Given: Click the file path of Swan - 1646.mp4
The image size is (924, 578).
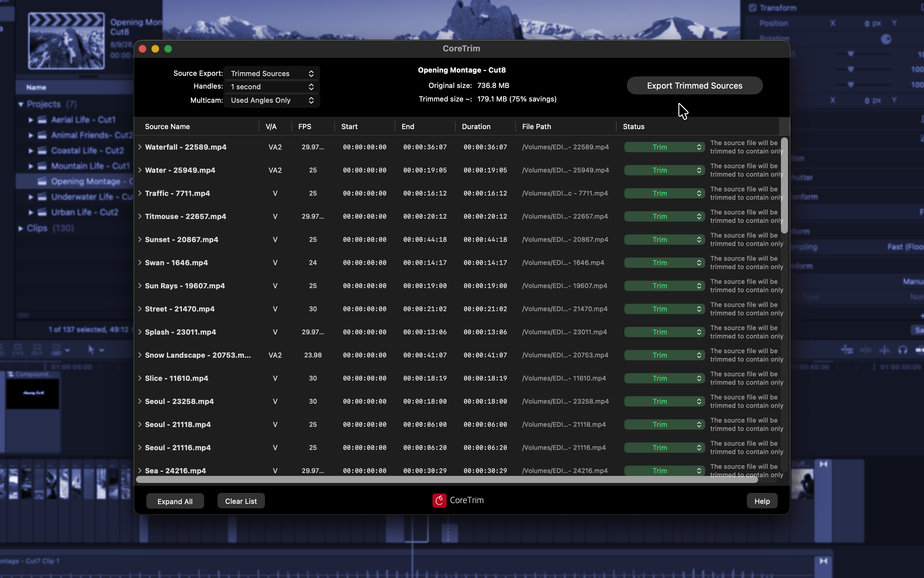Looking at the screenshot, I should click(563, 263).
